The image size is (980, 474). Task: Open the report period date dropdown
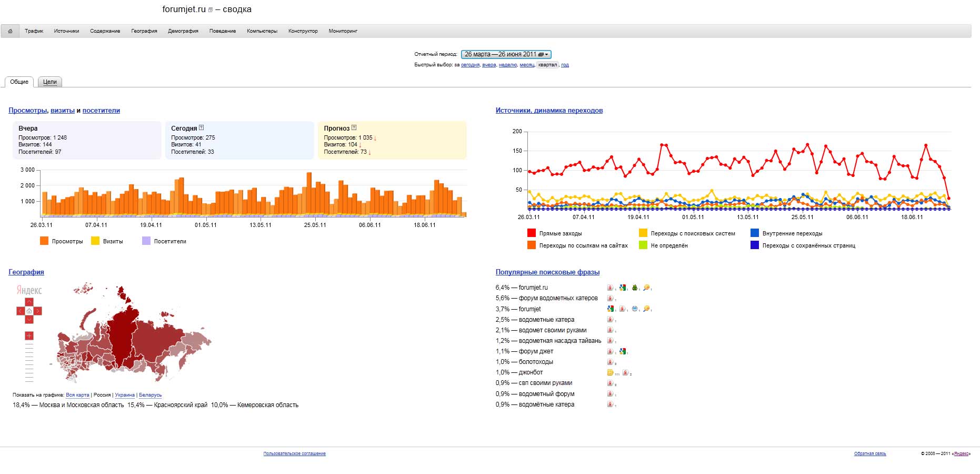point(506,54)
